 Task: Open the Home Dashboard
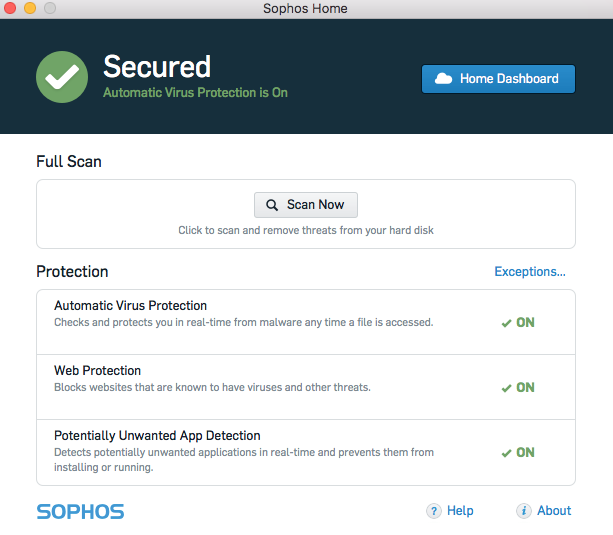(x=498, y=79)
